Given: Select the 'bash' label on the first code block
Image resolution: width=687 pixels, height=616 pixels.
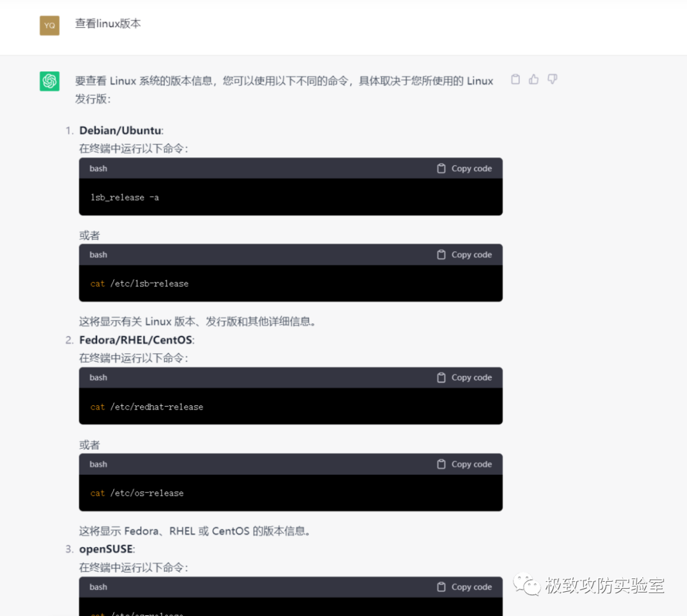Looking at the screenshot, I should tap(98, 168).
